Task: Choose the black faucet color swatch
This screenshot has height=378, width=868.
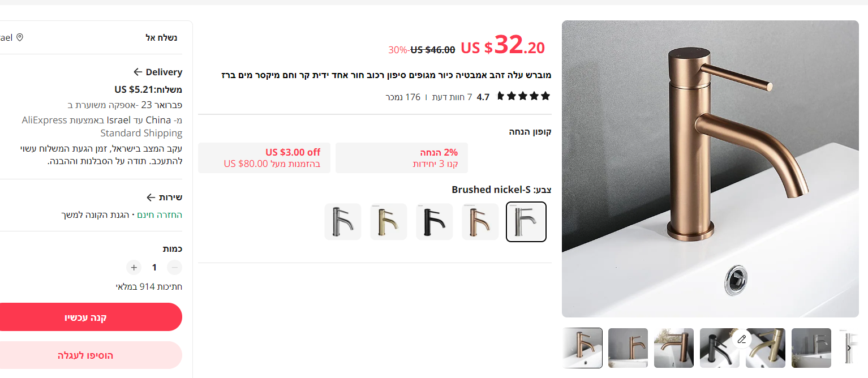Action: (x=435, y=222)
